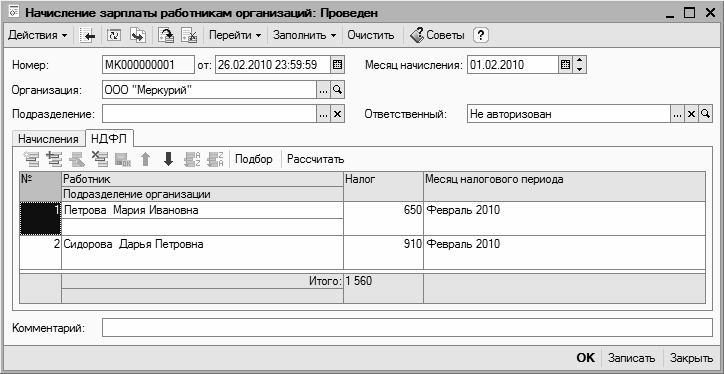724x374 pixels.
Task: Click the Комментарий input field
Action: click(407, 328)
